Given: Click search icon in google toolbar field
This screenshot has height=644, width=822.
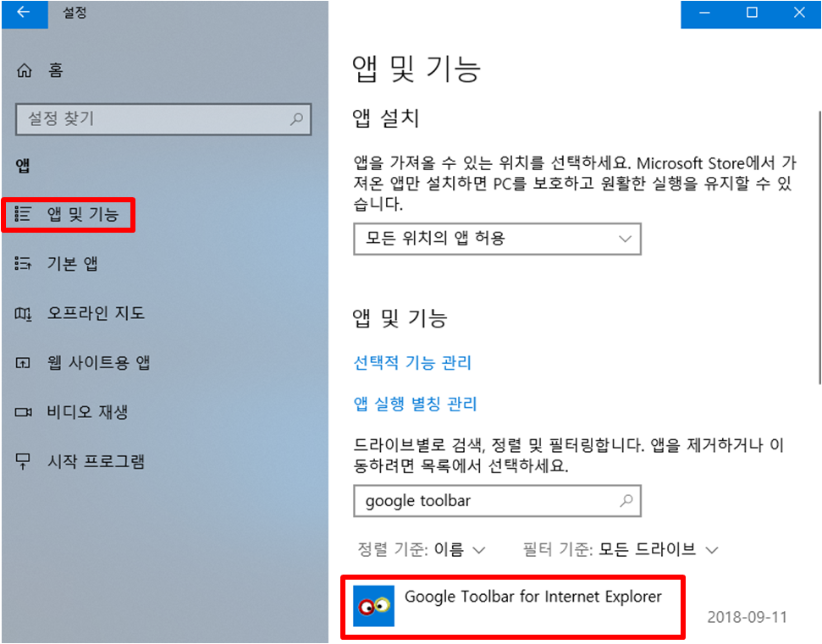Looking at the screenshot, I should (626, 501).
